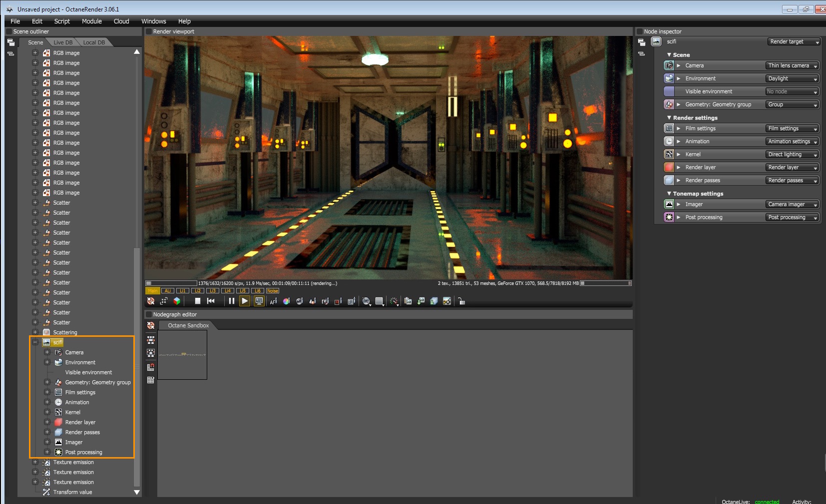
Task: Stop the render with the square stop button
Action: pyautogui.click(x=198, y=301)
